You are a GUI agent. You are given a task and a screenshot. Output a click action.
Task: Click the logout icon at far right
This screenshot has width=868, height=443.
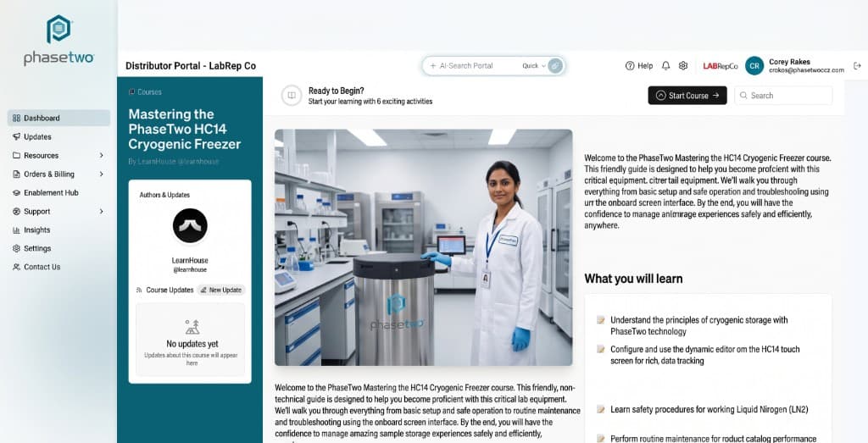point(857,65)
